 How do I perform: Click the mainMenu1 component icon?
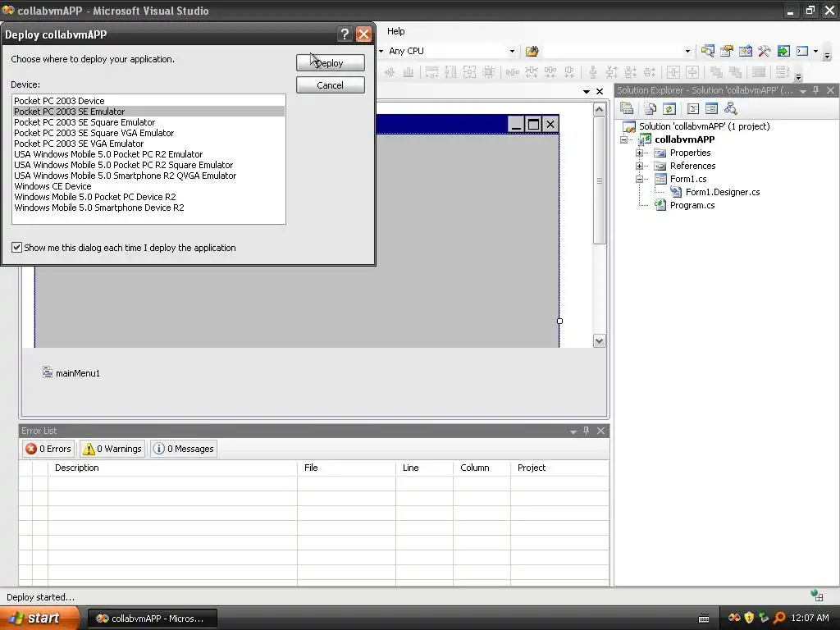(x=47, y=372)
